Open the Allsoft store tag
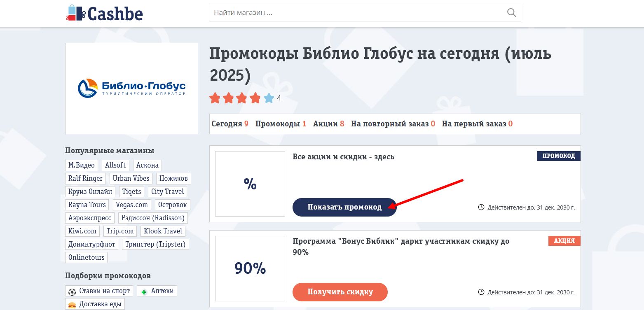Screen dimensions: 644x310 [115, 165]
